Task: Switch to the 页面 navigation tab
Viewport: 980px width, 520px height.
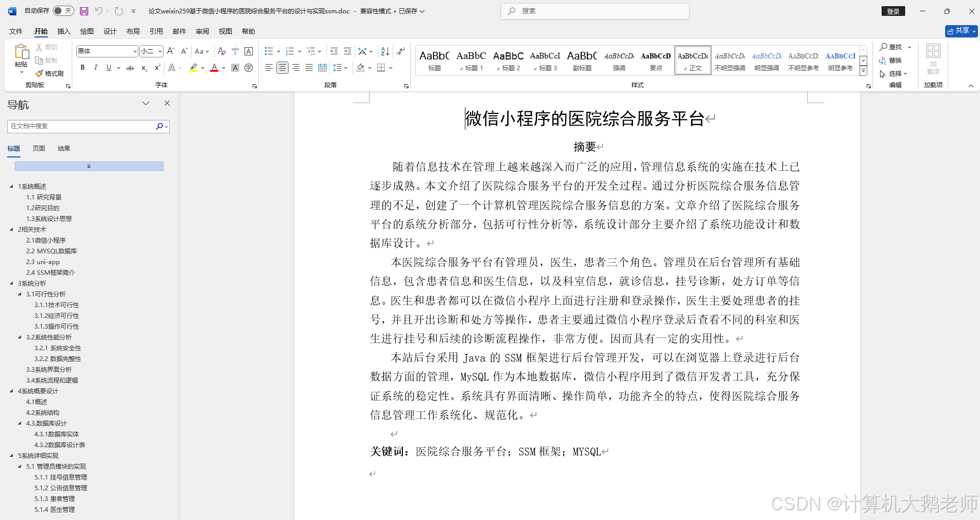Action: [39, 148]
